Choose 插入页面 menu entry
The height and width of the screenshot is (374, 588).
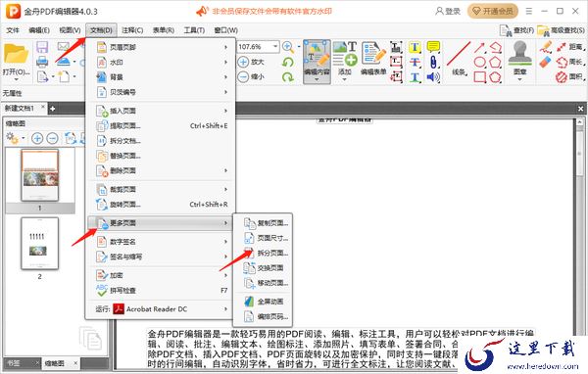click(x=162, y=111)
